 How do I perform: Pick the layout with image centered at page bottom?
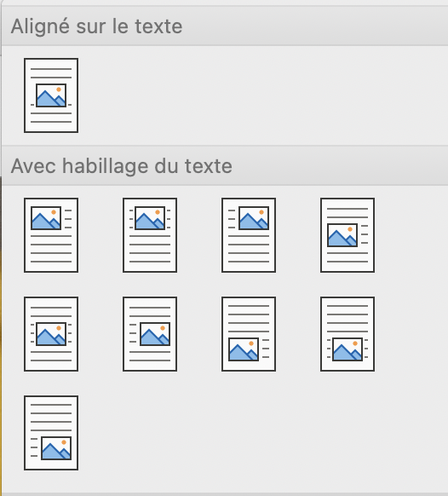coord(347,334)
